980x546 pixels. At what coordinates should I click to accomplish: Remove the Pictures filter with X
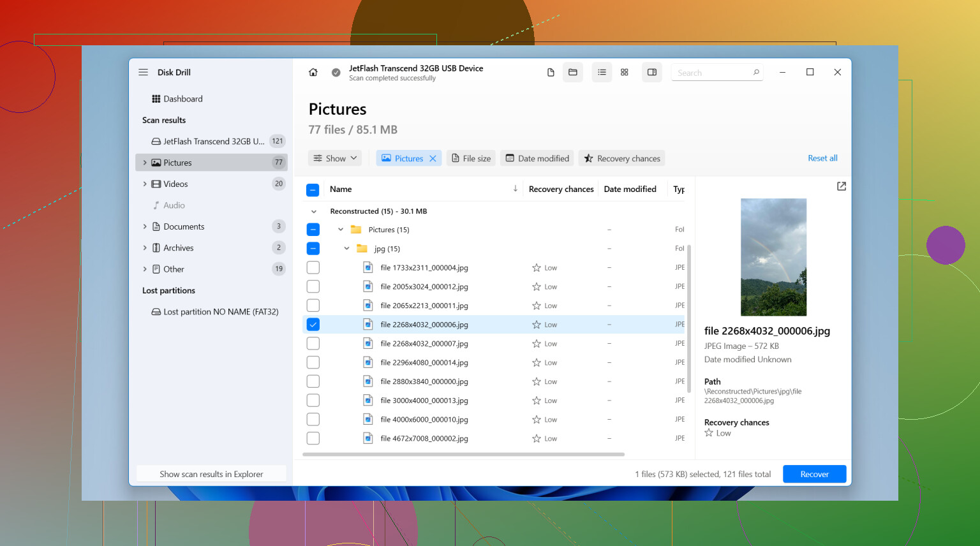[x=433, y=158]
